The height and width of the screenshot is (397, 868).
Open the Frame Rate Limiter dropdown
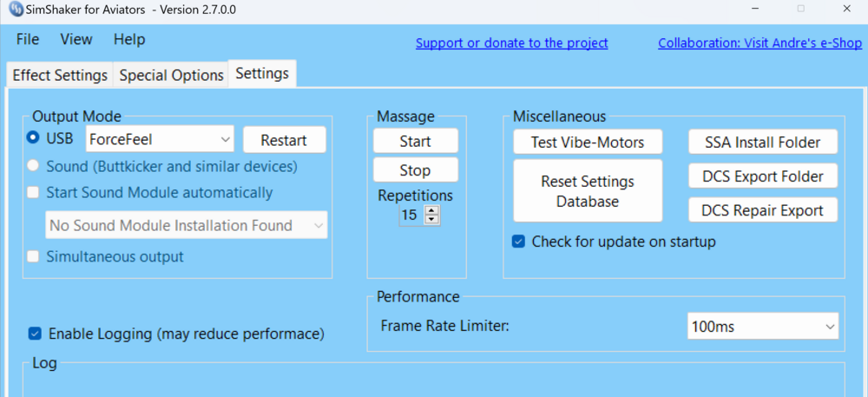tap(762, 327)
